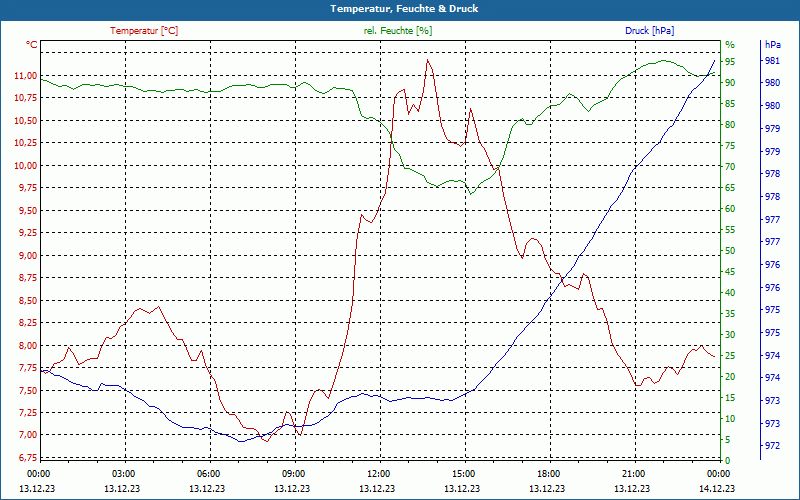Click the green '40' humidity axis value
Screen dimensions: 800x500
coord(730,293)
